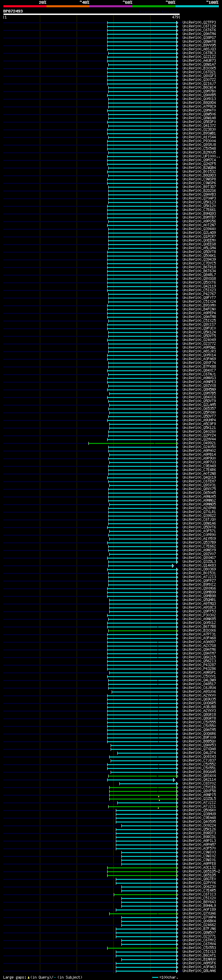The height and width of the screenshot is (980, 222).
Task: Click the orange ~40% identity legend segment
Action: coord(68,6)
